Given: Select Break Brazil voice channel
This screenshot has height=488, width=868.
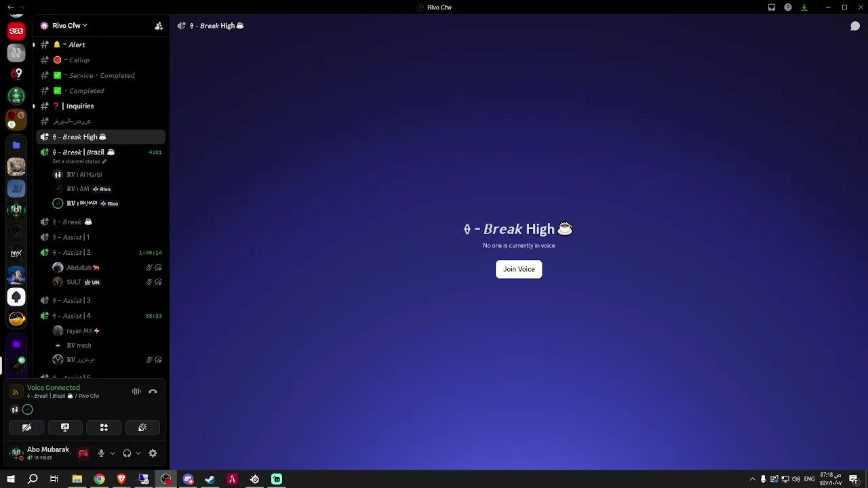Looking at the screenshot, I should tap(100, 152).
